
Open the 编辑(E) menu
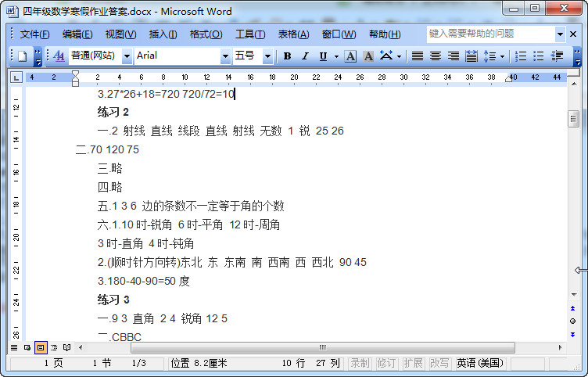click(x=77, y=34)
